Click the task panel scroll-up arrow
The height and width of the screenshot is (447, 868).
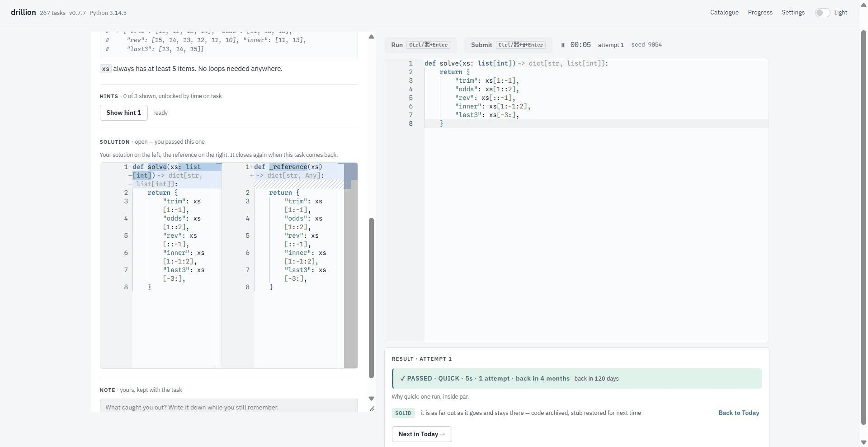(371, 37)
